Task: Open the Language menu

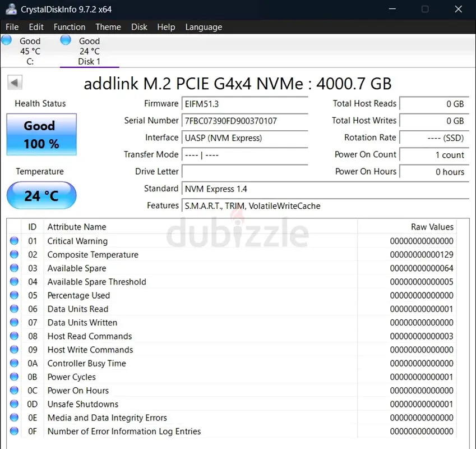Action: coord(204,27)
